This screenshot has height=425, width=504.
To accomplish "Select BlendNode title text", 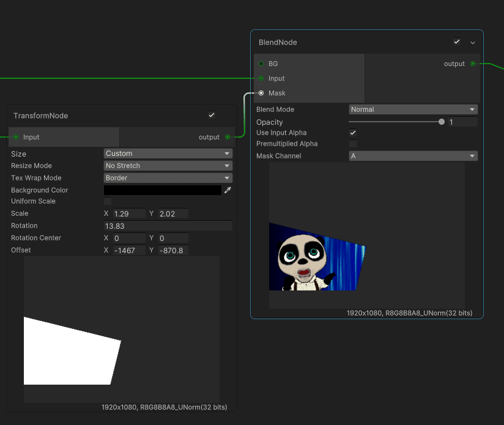I will pyautogui.click(x=278, y=42).
